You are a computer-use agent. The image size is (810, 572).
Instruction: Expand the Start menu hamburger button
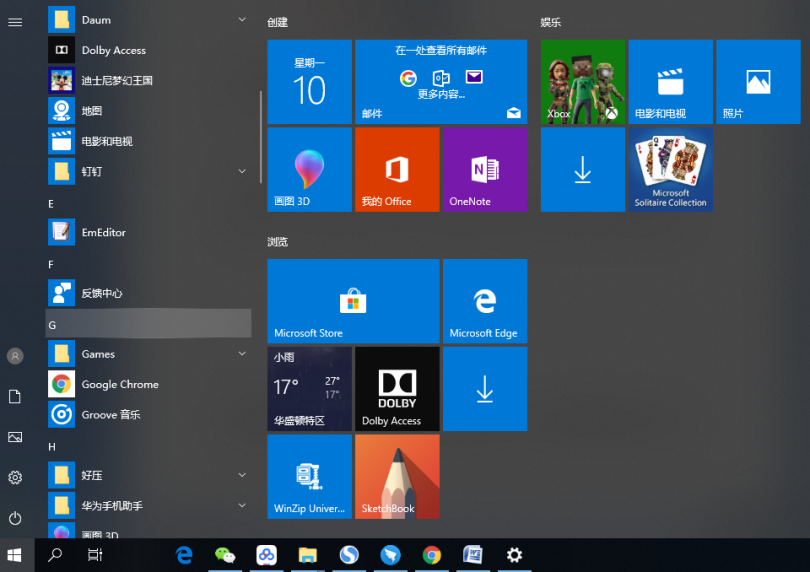coord(15,22)
